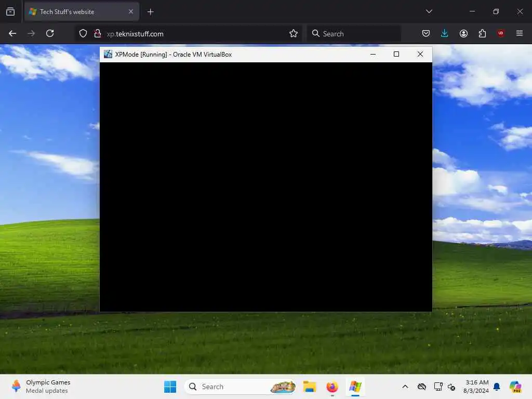The height and width of the screenshot is (399, 532).
Task: Open a new browser tab
Action: click(150, 12)
